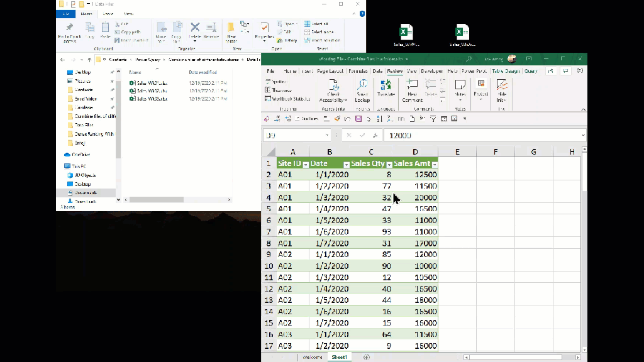Image resolution: width=644 pixels, height=362 pixels.
Task: Click Copy path in Clipboard group
Action: (x=131, y=32)
